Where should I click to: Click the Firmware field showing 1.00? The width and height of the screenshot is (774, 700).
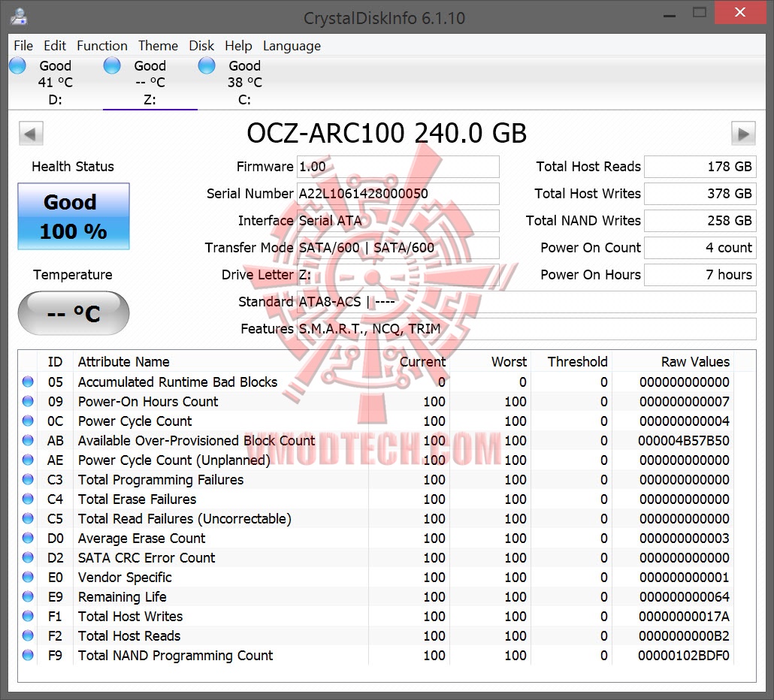coord(398,167)
